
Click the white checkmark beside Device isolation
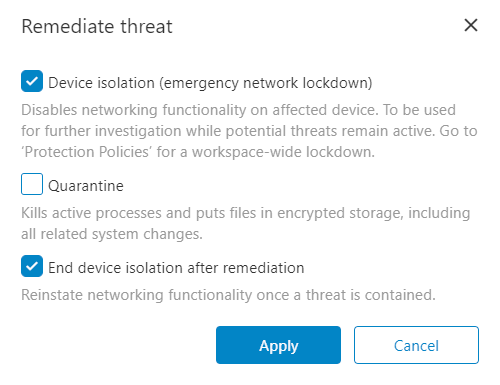32,81
